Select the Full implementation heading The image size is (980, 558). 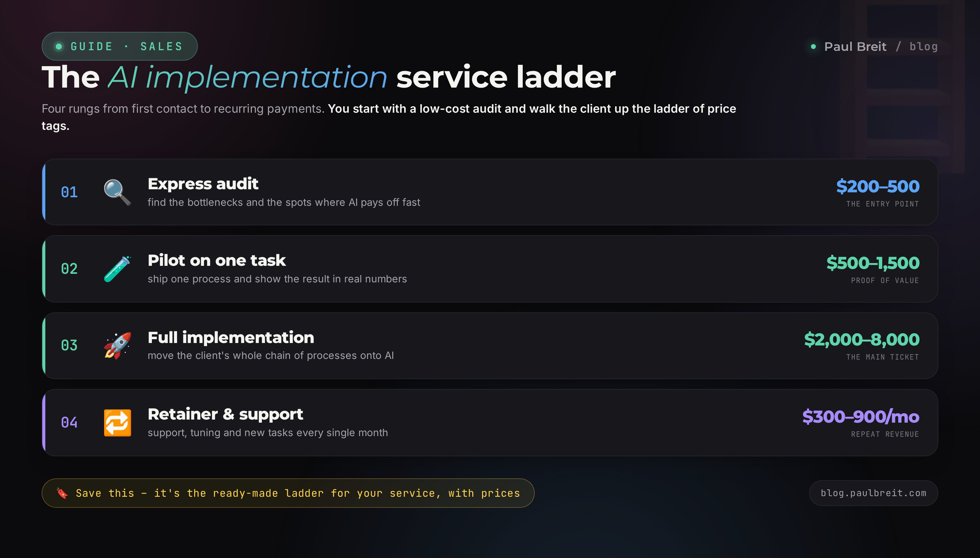point(231,337)
